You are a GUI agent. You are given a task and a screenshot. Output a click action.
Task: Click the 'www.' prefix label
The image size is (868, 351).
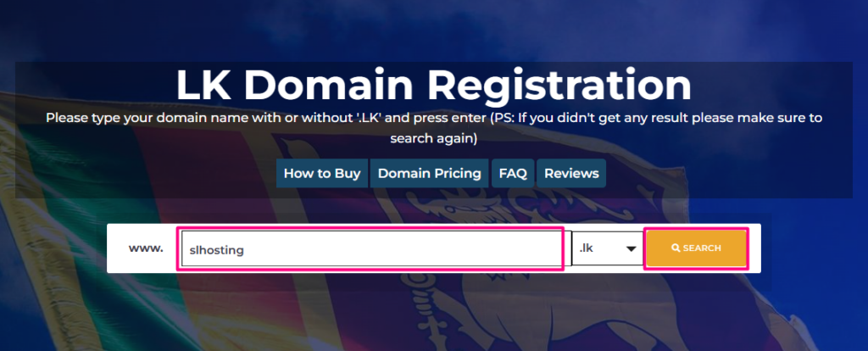point(145,248)
